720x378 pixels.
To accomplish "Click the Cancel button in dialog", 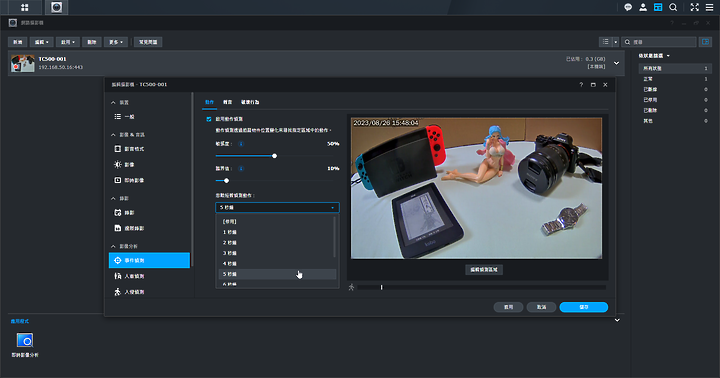I will pos(541,307).
